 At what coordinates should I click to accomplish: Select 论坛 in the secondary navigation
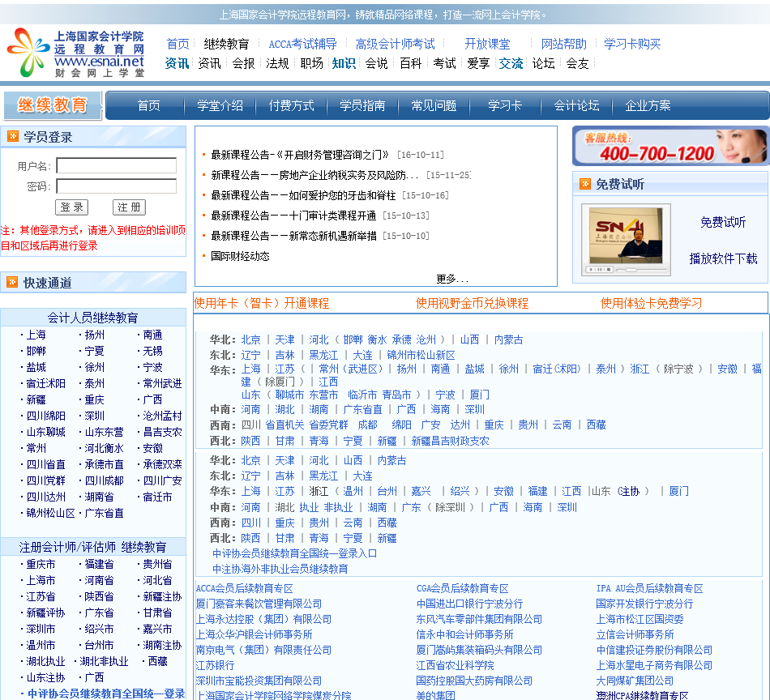543,63
